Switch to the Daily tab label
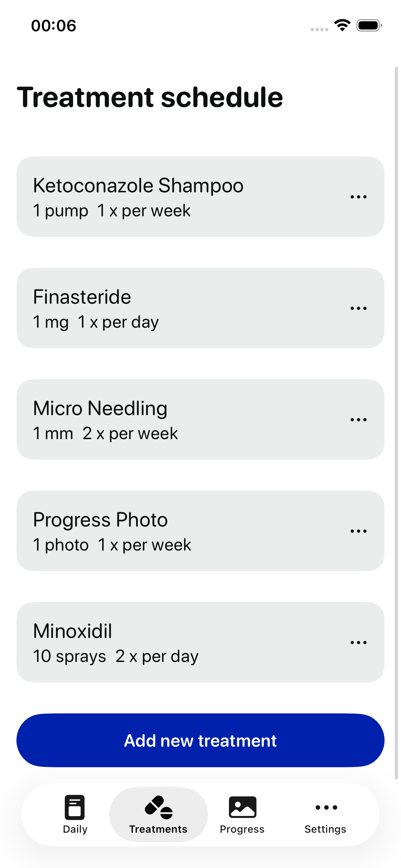This screenshot has height=868, width=401. tap(75, 829)
